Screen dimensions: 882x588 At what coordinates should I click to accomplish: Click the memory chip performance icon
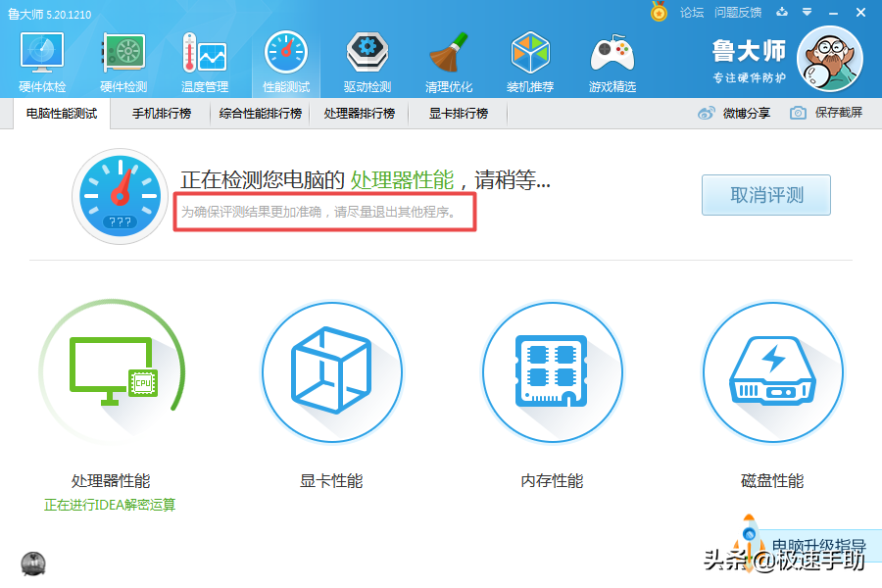pos(552,372)
